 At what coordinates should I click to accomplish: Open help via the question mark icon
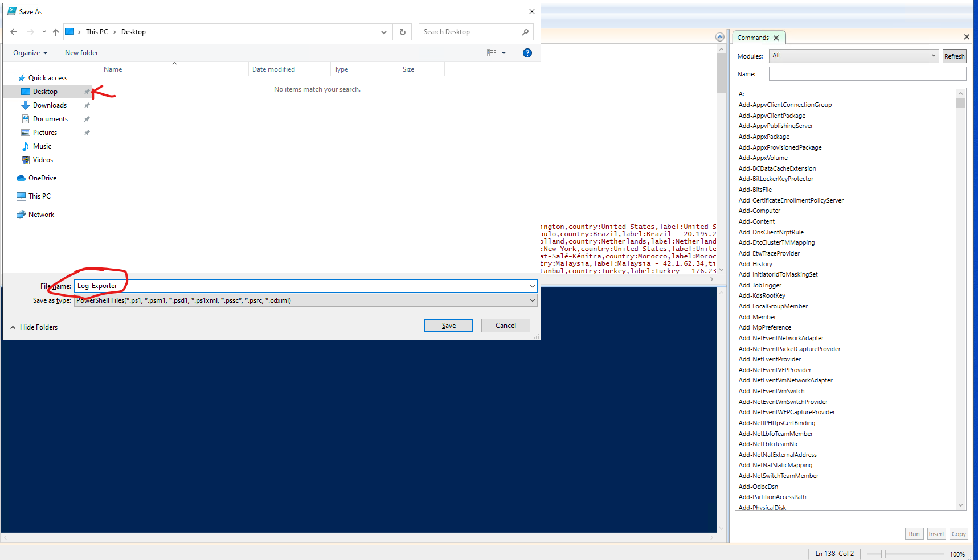[x=527, y=52]
